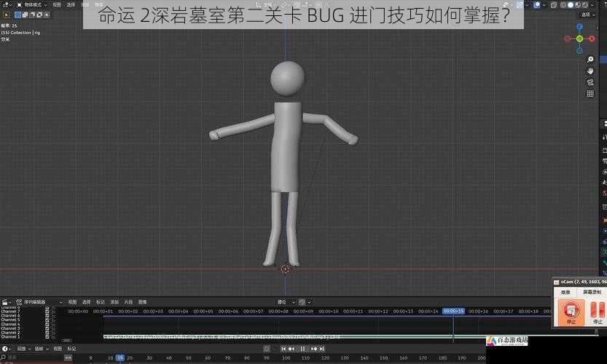607x364 pixels.
Task: Open the sequencer overlap mode dropdown
Action: [286, 302]
